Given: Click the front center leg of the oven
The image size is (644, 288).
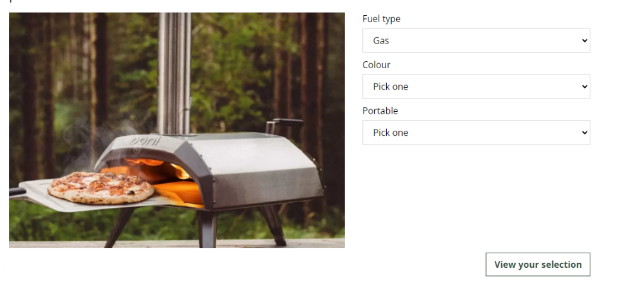Looking at the screenshot, I should [207, 228].
